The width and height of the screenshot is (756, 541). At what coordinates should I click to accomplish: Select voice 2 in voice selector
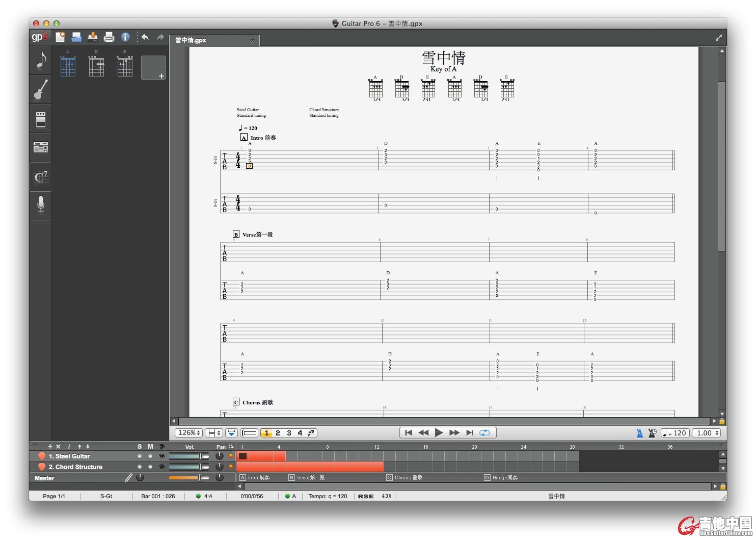[x=278, y=433]
